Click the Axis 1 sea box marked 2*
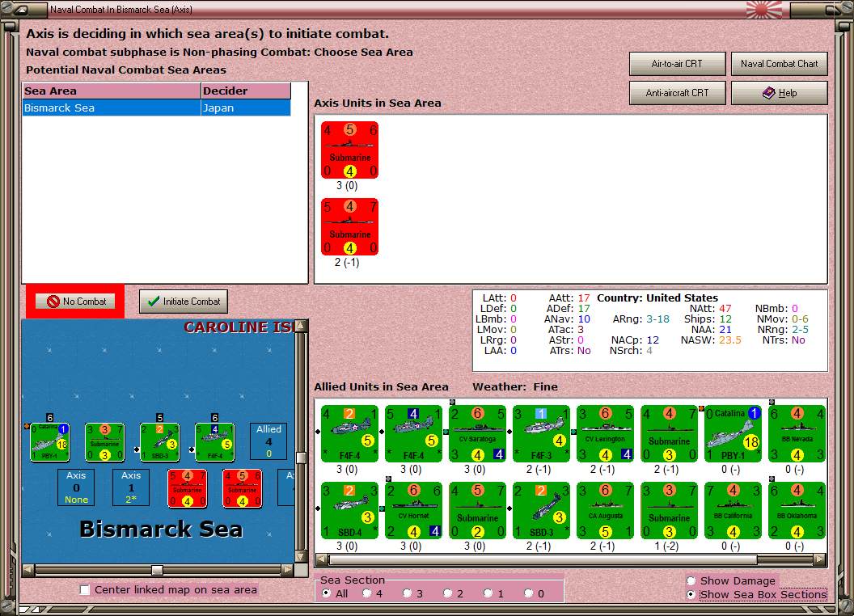The height and width of the screenshot is (616, 854). 131,487
